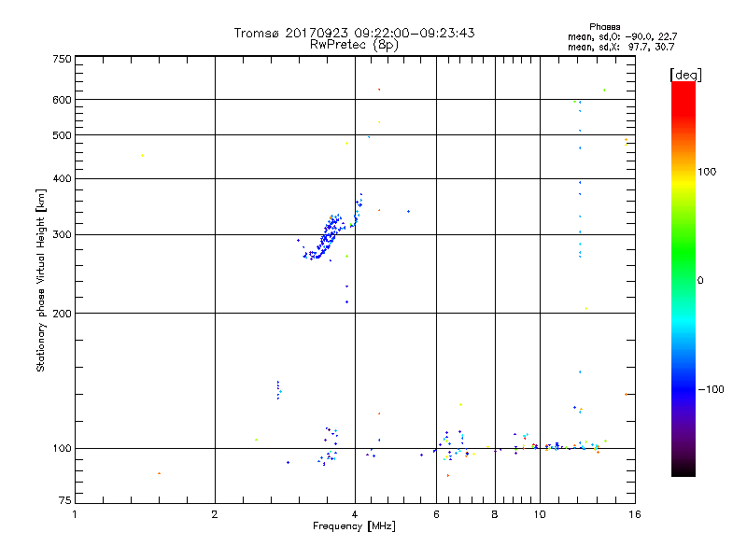Viewport: 747px width, 560px height.
Task: Click the 'mean, sd,X: 97.7, 30.7' line
Action: (621, 47)
